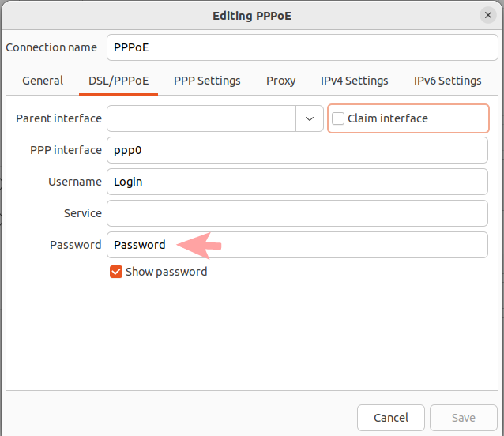Click the Username field containing Login
The height and width of the screenshot is (436, 504).
coord(297,182)
